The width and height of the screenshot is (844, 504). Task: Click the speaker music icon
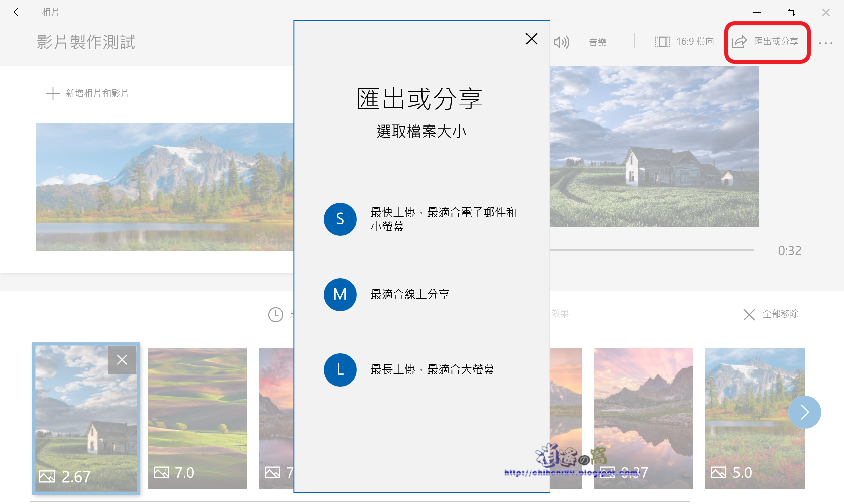561,42
